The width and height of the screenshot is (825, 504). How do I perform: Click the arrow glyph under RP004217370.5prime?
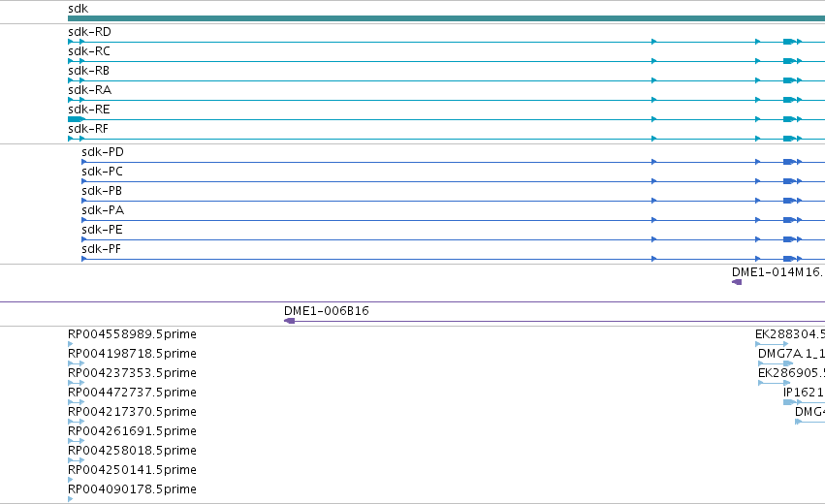point(77,422)
